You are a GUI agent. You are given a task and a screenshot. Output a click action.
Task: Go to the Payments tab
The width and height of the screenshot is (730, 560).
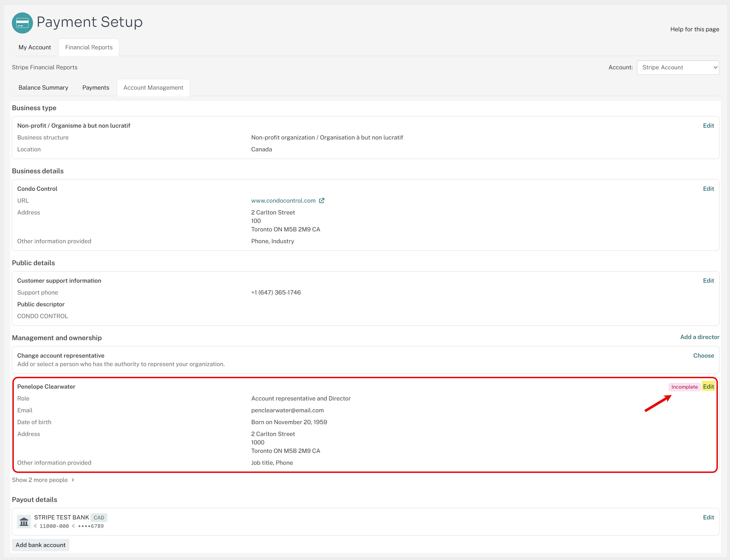pos(96,88)
